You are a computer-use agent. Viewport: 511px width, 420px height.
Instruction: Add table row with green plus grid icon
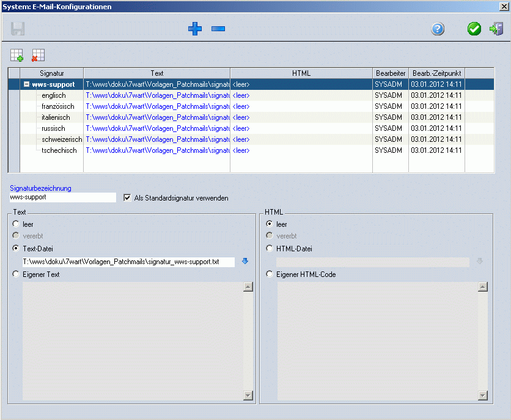click(17, 55)
